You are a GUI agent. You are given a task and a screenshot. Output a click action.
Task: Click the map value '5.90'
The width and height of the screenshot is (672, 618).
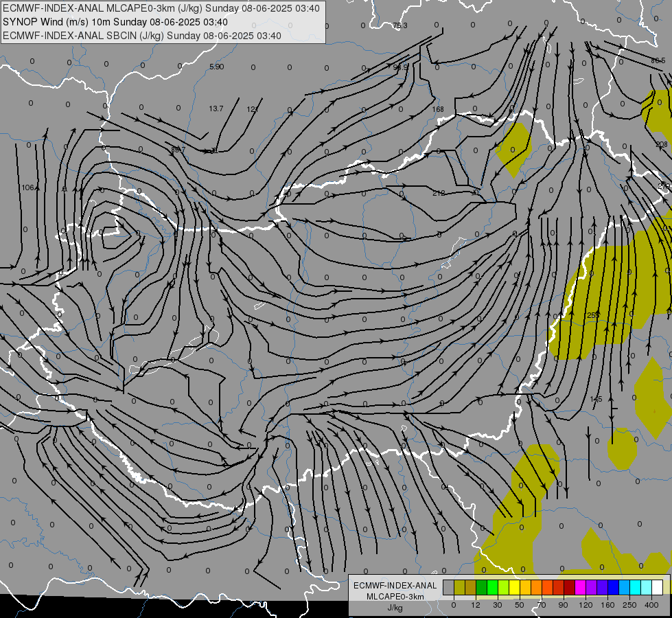216,67
